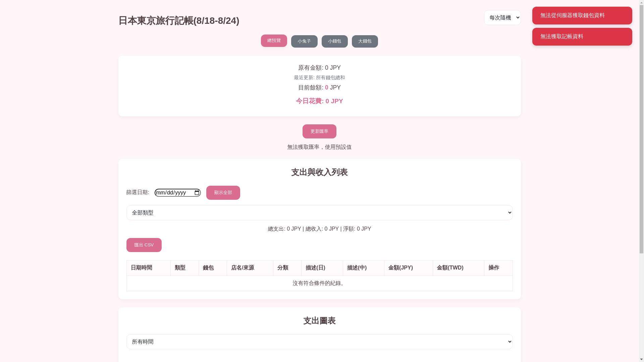Expand the 全部類型 type filter dropdown
Image resolution: width=644 pixels, height=362 pixels.
point(319,213)
